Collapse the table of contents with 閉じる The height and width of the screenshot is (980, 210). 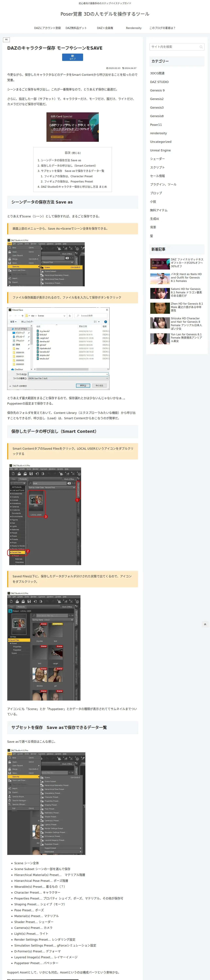(x=76, y=153)
